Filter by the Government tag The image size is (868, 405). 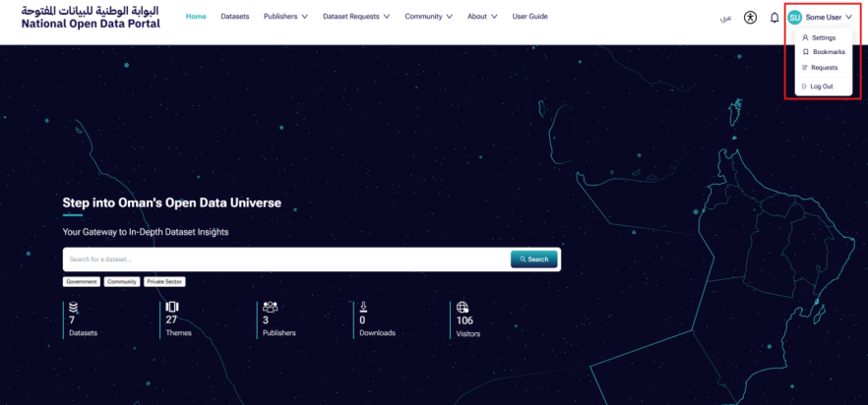tap(82, 281)
